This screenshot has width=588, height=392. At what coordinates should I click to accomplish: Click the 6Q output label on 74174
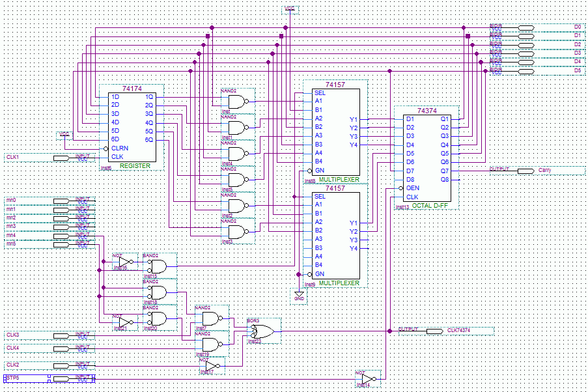point(149,140)
